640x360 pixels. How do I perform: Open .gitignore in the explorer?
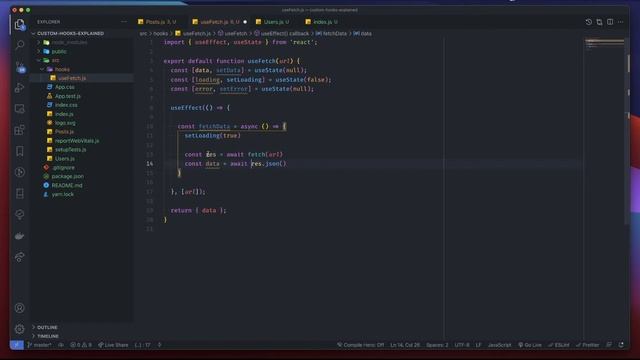click(x=63, y=167)
